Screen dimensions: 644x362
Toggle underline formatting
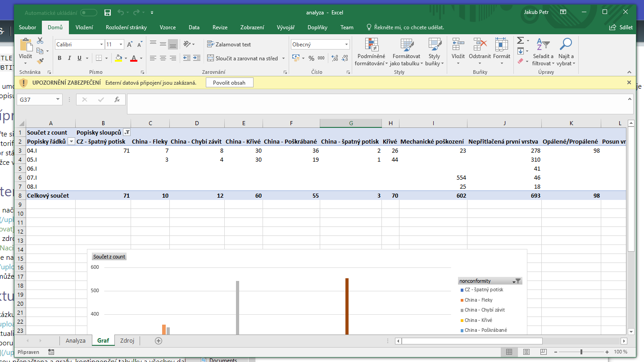[x=80, y=58]
